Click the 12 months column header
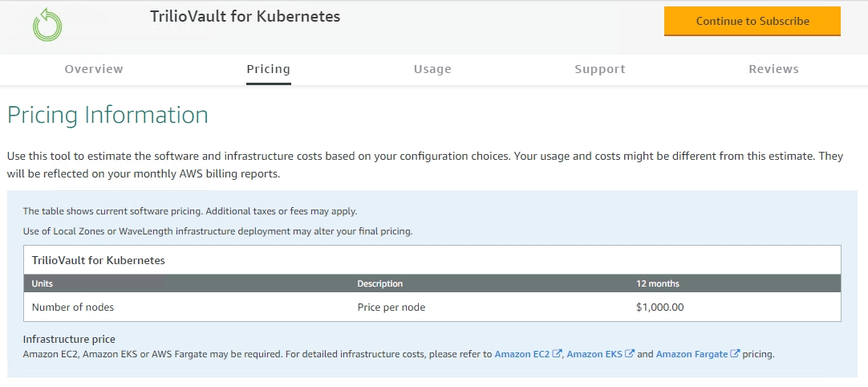 [657, 283]
